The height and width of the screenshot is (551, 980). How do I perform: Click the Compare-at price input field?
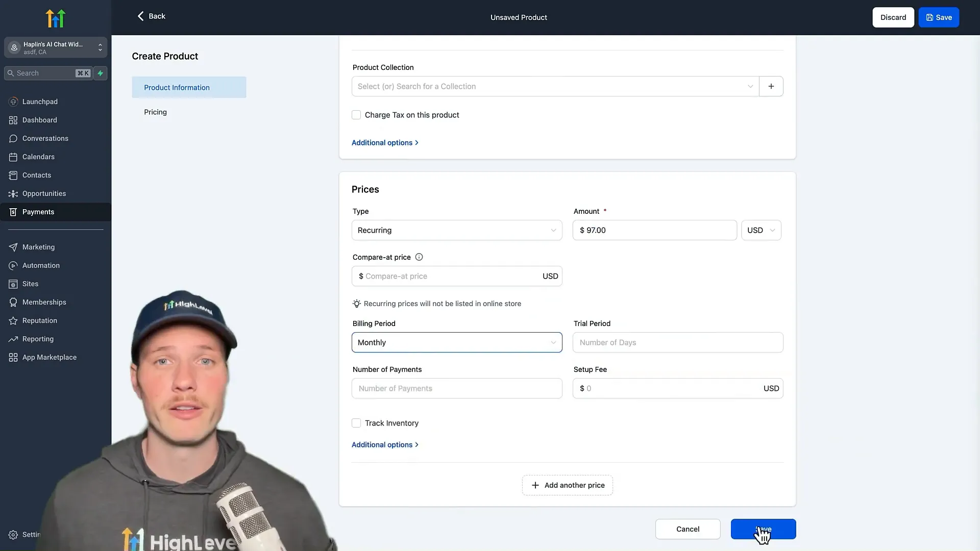[x=457, y=276]
